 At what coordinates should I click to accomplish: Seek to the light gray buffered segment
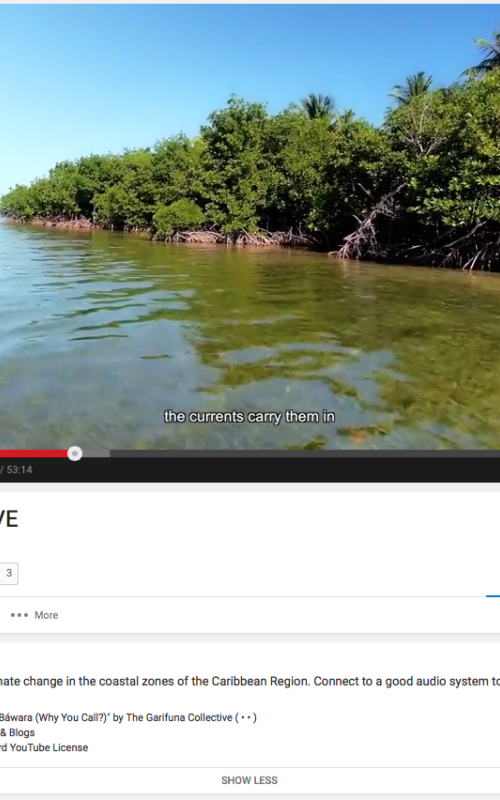96,453
